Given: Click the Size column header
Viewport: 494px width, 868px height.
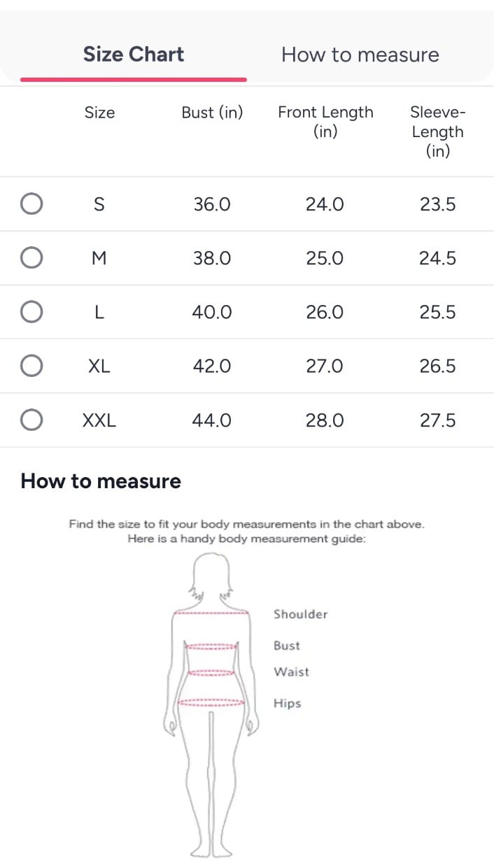Looking at the screenshot, I should pos(99,112).
